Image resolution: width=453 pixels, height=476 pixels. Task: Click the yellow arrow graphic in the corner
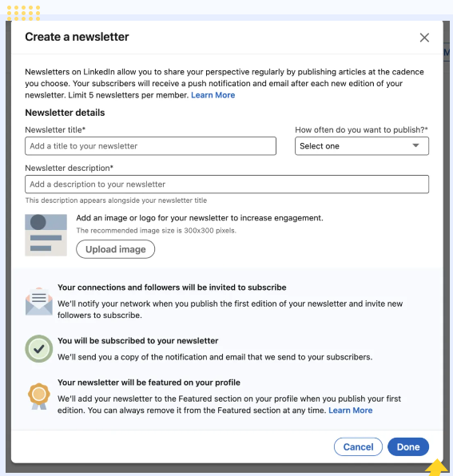tap(436, 467)
